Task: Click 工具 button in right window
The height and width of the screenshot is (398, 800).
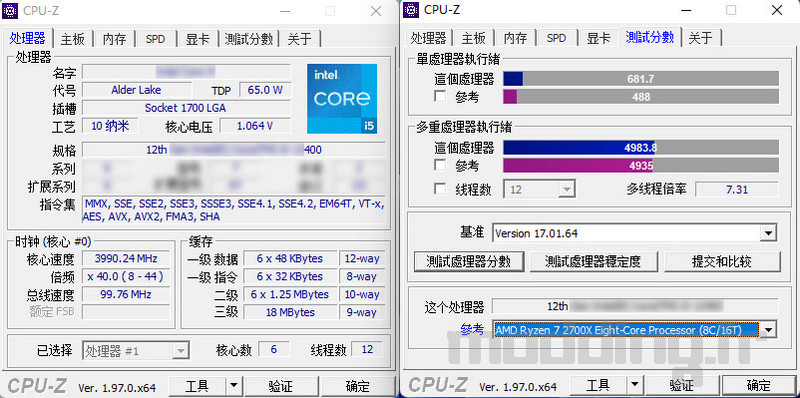Action: pyautogui.click(x=598, y=385)
